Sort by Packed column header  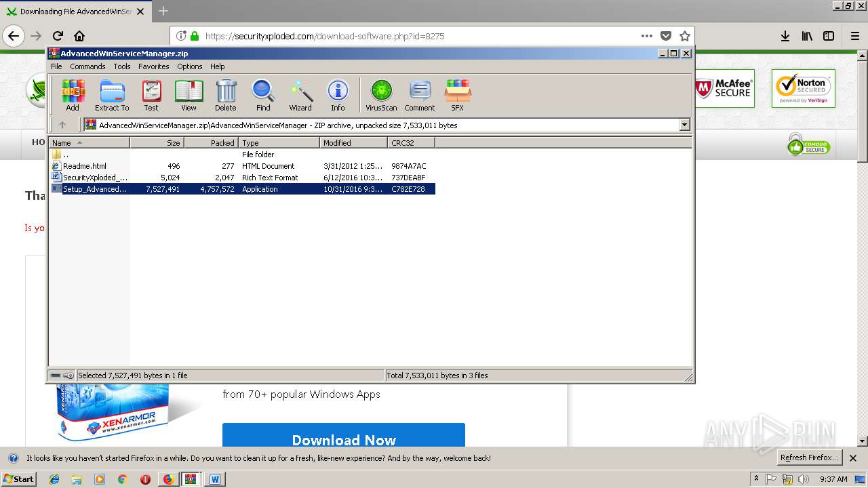[x=211, y=142]
